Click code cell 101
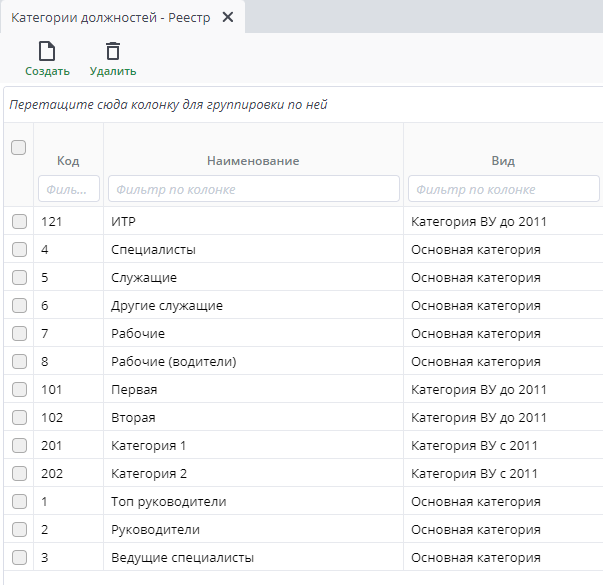Screen dimensions: 603x585 (68, 390)
